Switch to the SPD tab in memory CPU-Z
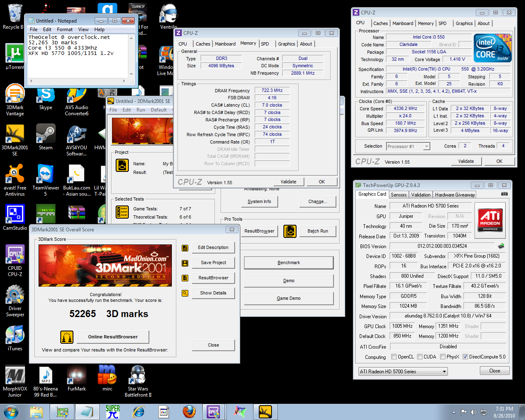This screenshot has height=420, width=525. click(x=265, y=44)
